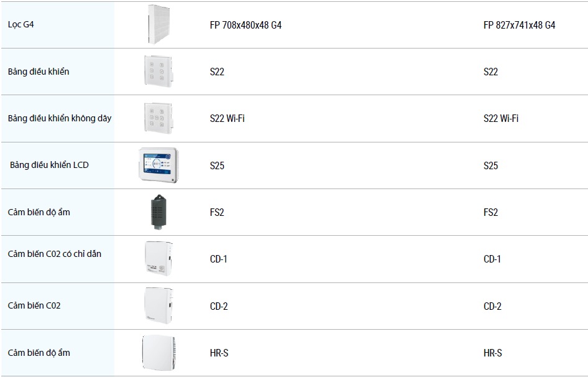588x377 pixels.
Task: Click S25 text beside the LCD panel image
Action: point(217,165)
